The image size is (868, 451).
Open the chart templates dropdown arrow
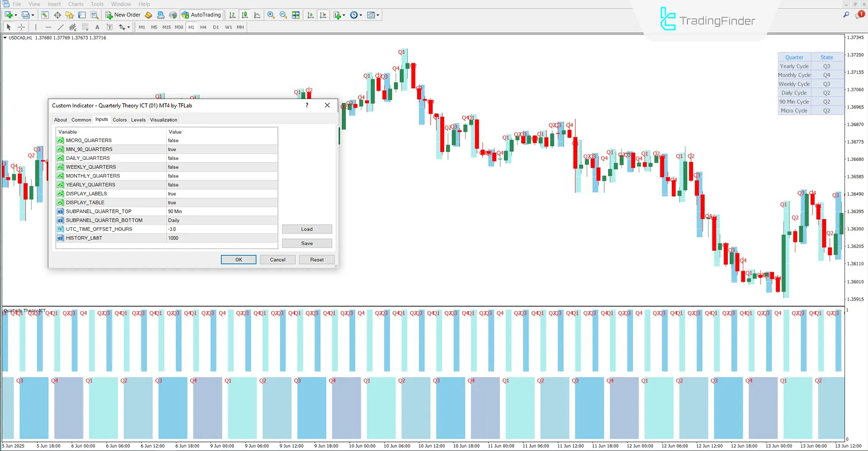378,15
